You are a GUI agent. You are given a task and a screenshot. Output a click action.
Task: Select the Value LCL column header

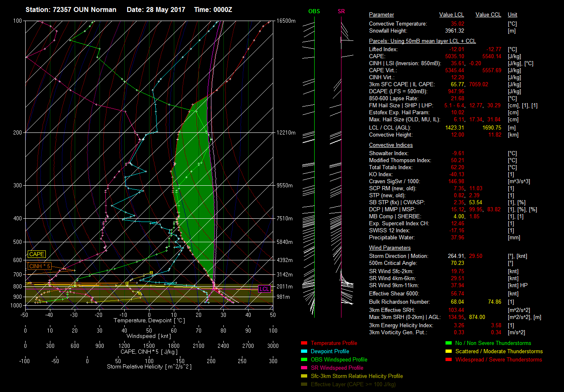pyautogui.click(x=452, y=14)
